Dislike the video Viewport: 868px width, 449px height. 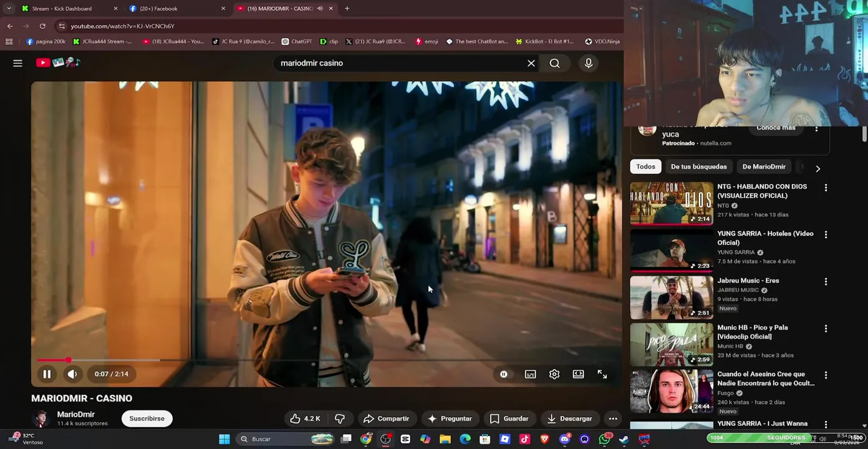click(x=340, y=418)
